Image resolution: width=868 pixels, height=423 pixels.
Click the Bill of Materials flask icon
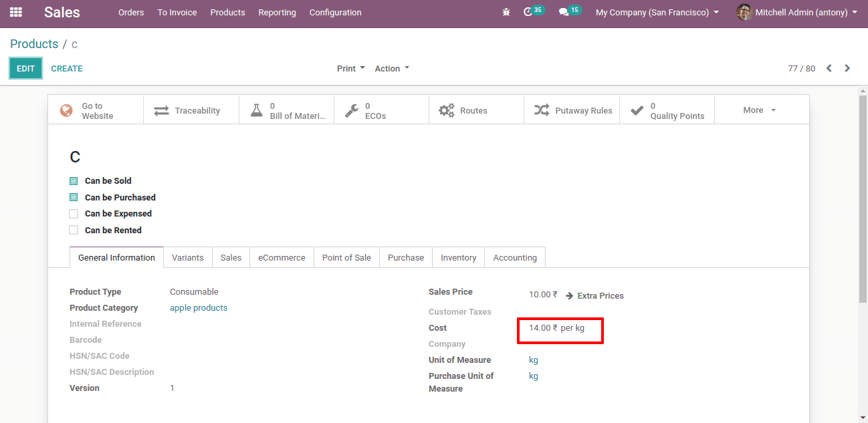[257, 110]
